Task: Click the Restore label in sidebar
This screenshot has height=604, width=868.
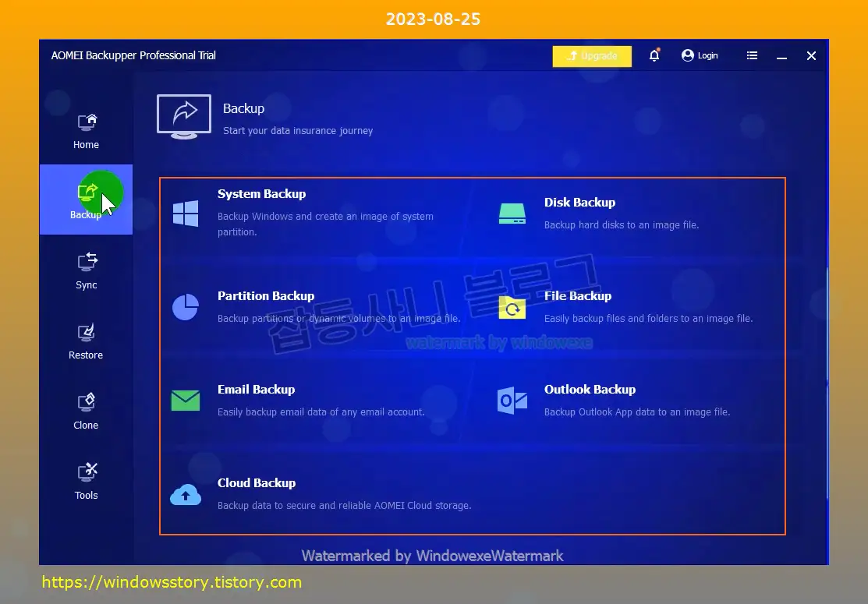Action: pos(86,355)
